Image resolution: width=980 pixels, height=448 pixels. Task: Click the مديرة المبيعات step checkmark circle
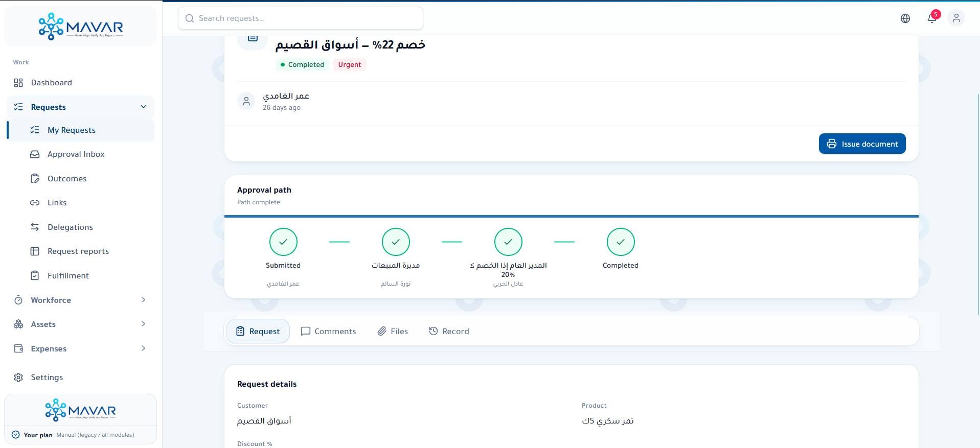[x=396, y=242]
